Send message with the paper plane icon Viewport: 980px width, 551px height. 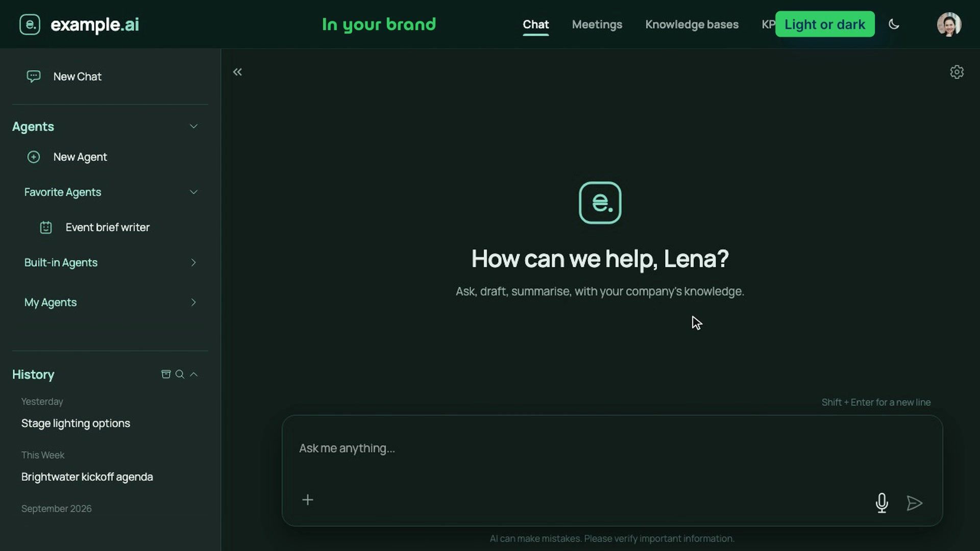point(914,503)
